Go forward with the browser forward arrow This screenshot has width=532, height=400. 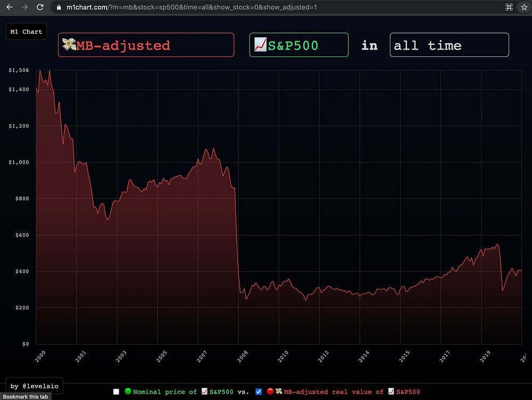(25, 7)
